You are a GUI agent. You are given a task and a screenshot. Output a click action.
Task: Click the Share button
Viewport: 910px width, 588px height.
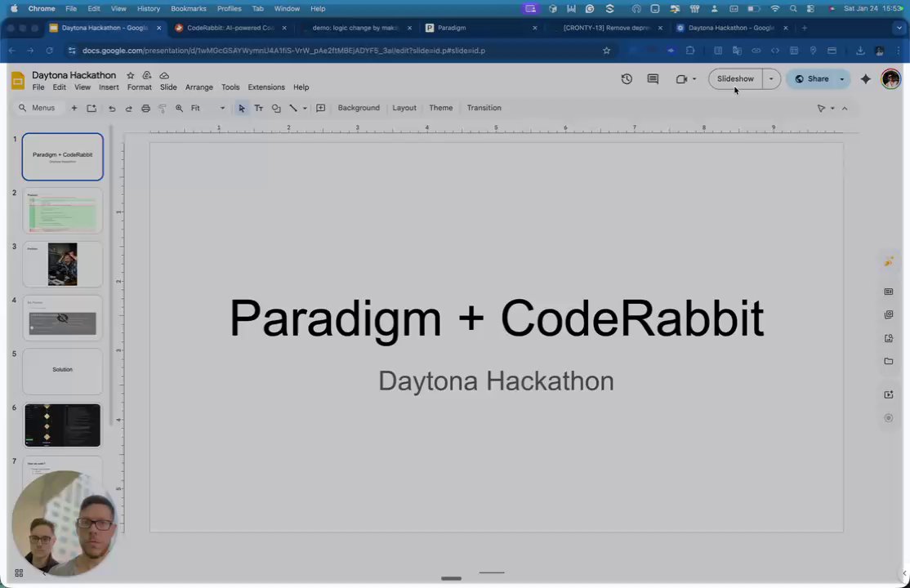(812, 79)
